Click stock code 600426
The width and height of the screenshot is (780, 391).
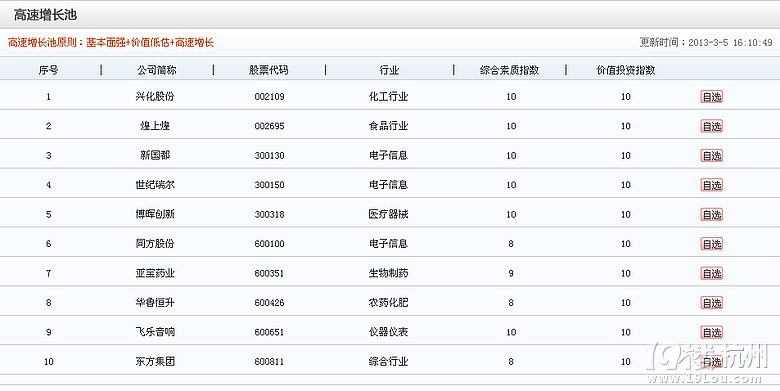coord(270,302)
